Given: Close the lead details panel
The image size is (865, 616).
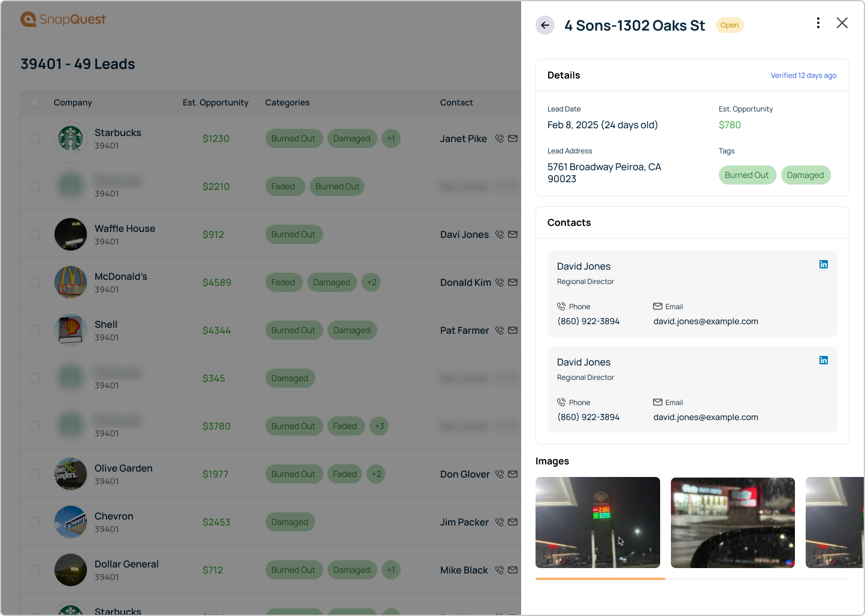Looking at the screenshot, I should (x=842, y=23).
